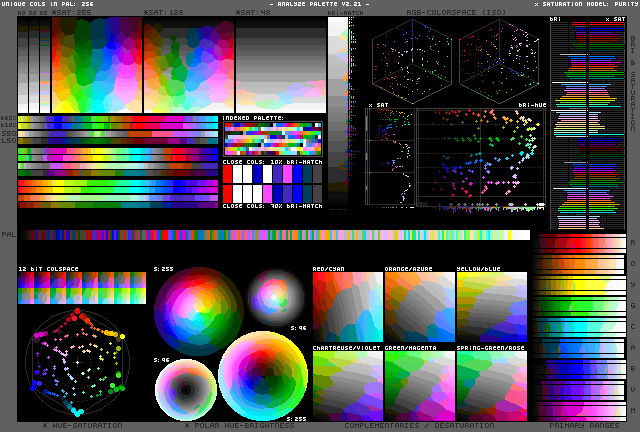
Task: Click the Indexed Palette color grid
Action: (x=272, y=138)
